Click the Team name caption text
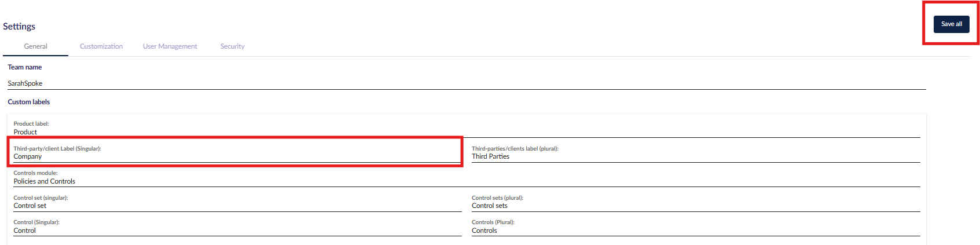 pyautogui.click(x=25, y=67)
